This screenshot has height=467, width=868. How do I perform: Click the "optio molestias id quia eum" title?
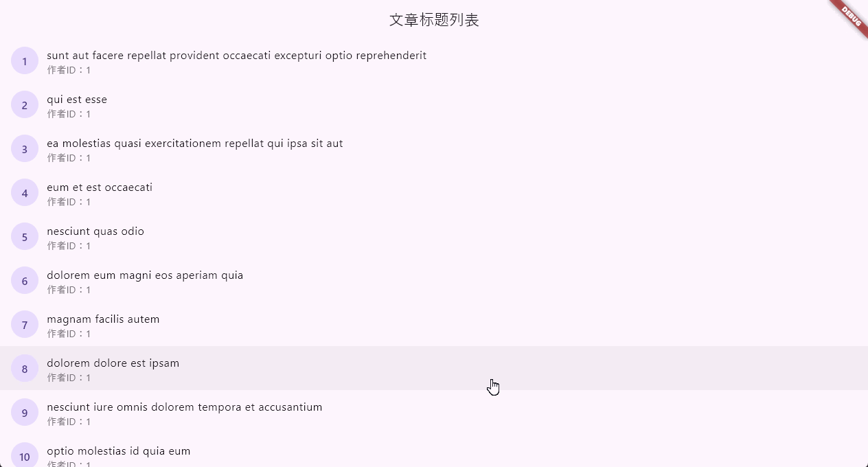[118, 451]
